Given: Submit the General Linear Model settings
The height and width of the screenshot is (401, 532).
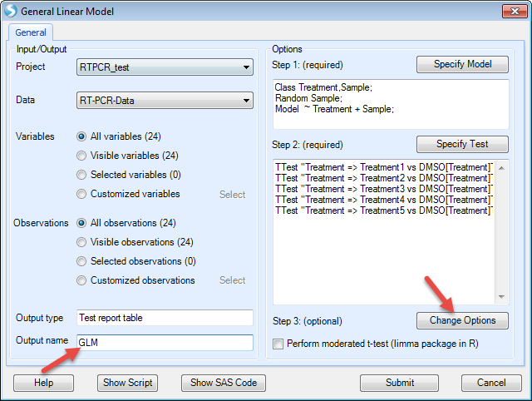Looking at the screenshot, I should pos(399,383).
